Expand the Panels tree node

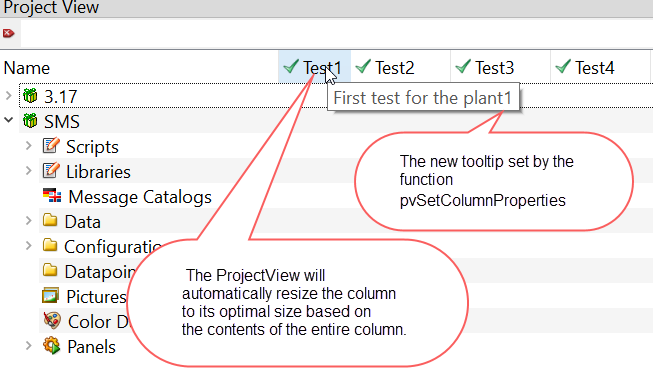tap(28, 346)
